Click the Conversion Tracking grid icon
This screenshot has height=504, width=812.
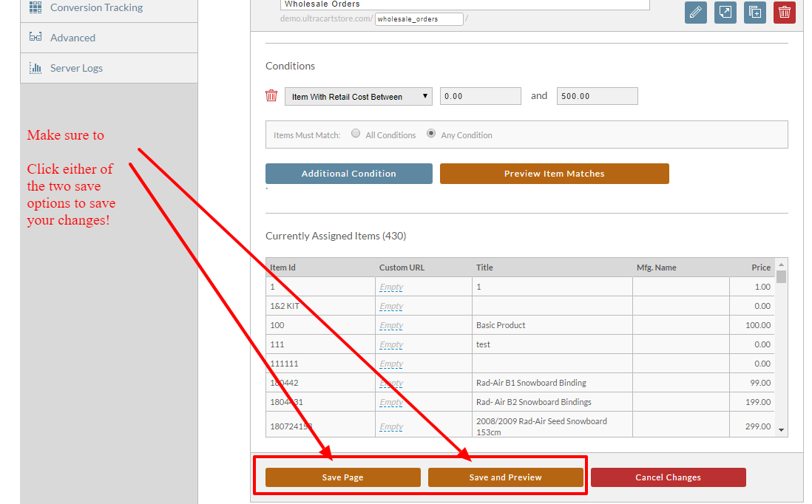(35, 7)
